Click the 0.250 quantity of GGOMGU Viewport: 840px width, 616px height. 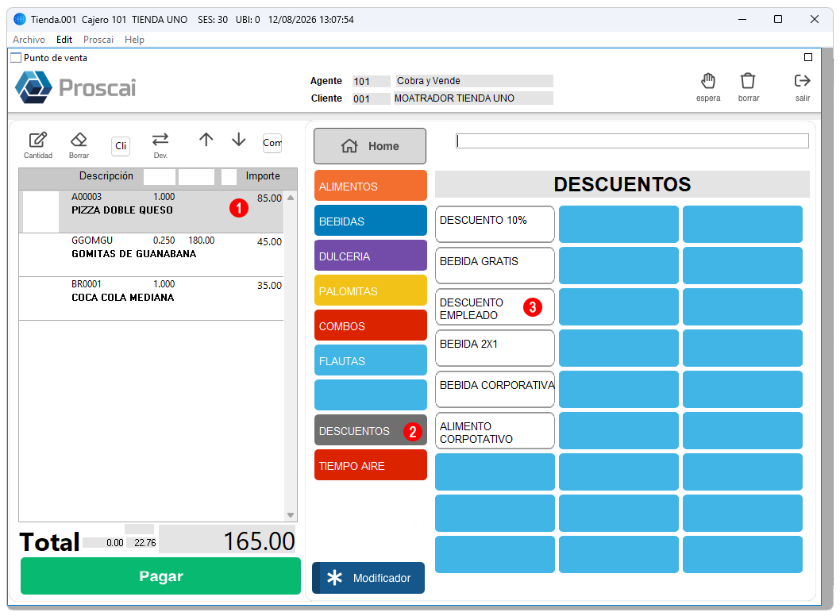coord(164,241)
